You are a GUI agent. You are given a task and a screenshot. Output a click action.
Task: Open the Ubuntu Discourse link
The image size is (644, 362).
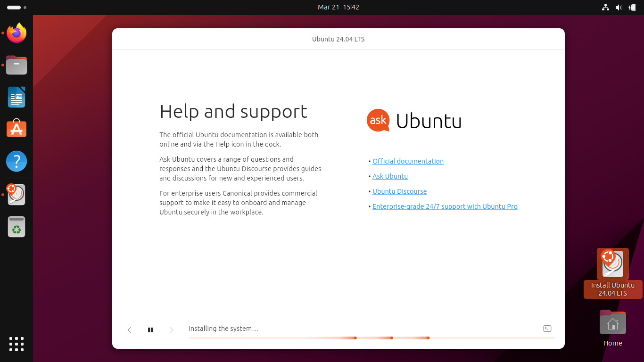(x=399, y=191)
